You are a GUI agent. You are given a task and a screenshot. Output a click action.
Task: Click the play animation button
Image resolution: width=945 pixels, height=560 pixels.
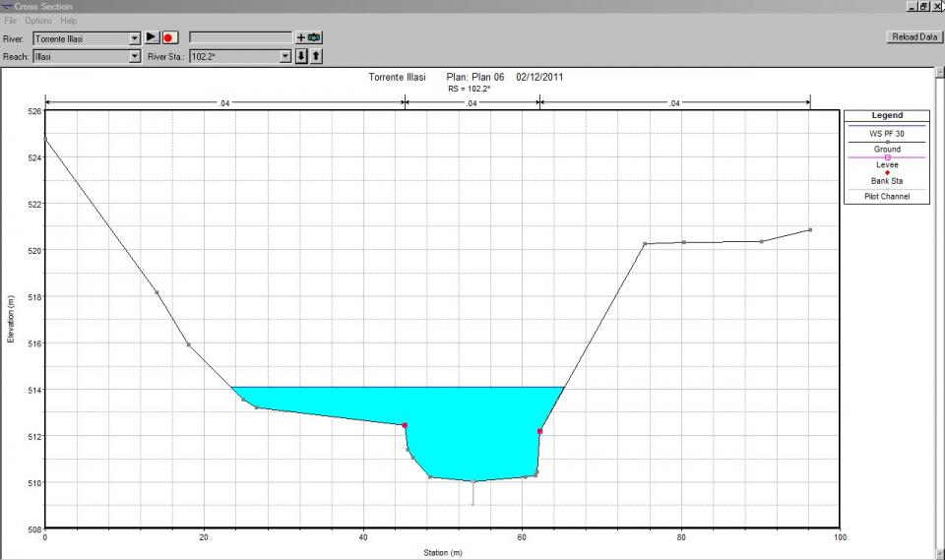(152, 37)
